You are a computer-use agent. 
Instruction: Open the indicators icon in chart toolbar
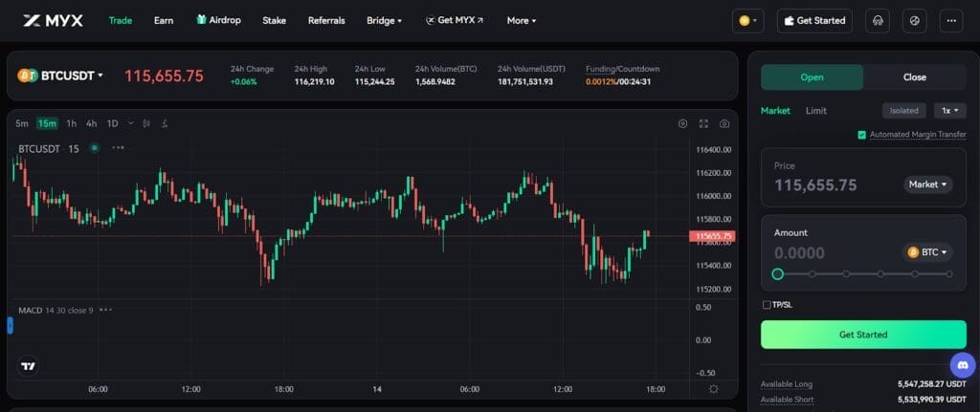point(165,123)
